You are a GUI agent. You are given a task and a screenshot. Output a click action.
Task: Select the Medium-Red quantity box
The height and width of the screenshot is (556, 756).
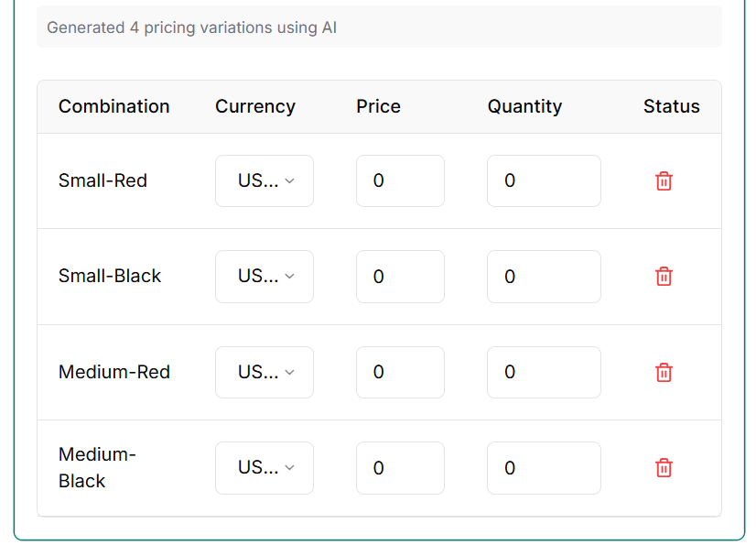(544, 372)
